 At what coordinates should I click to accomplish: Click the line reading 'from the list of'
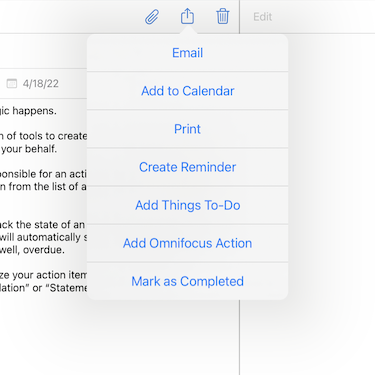pos(43,187)
